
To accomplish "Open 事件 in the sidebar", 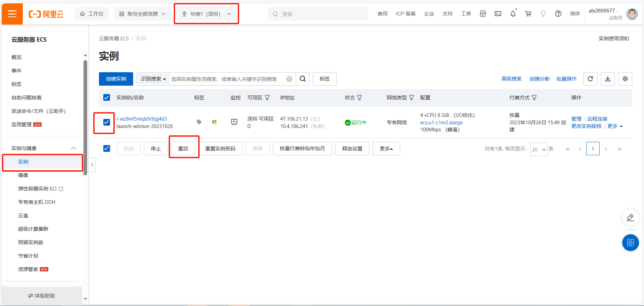I will coord(16,71).
